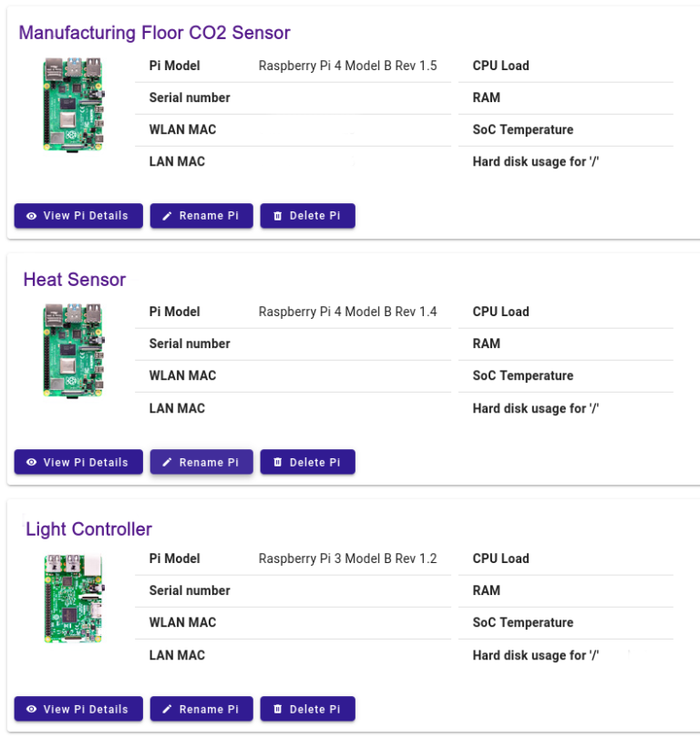700x738 pixels.
Task: Click pencil icon in Light Controller card
Action: pos(167,709)
